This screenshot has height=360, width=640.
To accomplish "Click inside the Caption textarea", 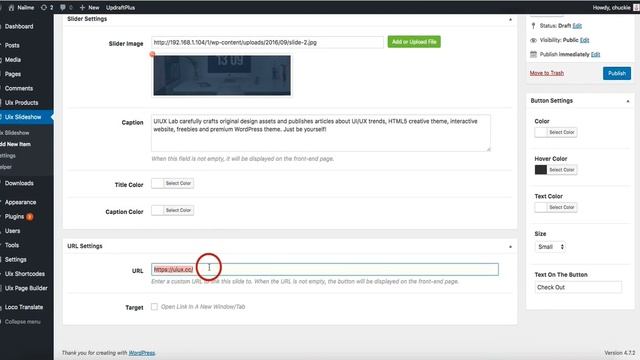I will [x=321, y=133].
